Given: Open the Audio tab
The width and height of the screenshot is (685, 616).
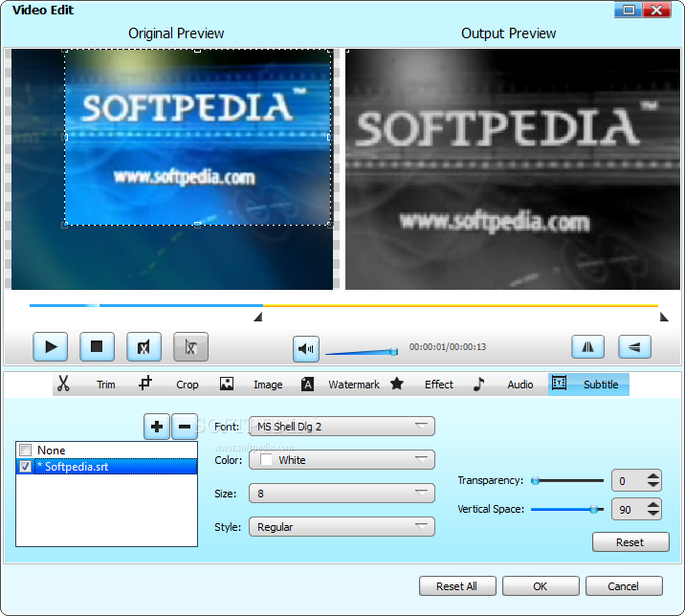Looking at the screenshot, I should [x=520, y=385].
